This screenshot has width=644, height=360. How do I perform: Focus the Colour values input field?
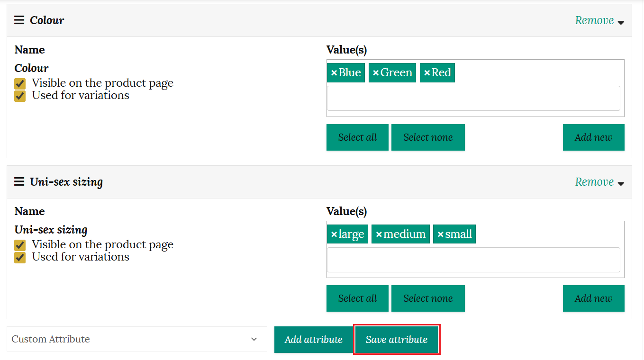(473, 99)
